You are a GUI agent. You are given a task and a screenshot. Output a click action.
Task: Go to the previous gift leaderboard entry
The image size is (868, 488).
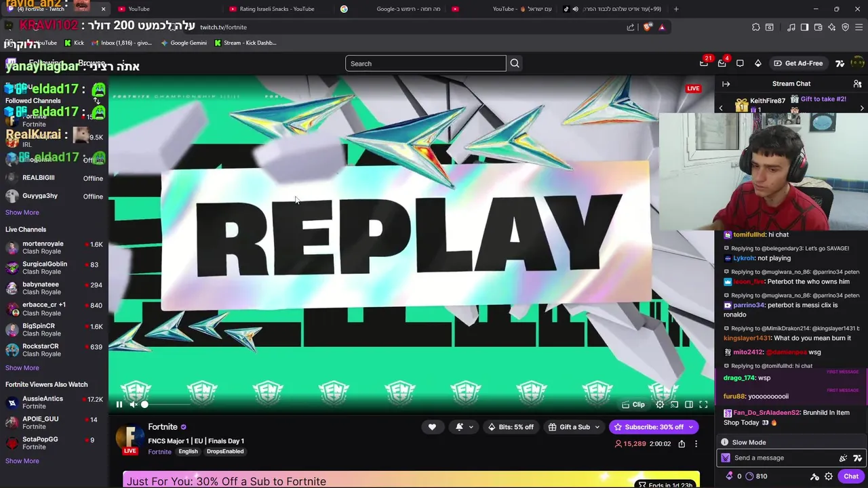pos(721,108)
